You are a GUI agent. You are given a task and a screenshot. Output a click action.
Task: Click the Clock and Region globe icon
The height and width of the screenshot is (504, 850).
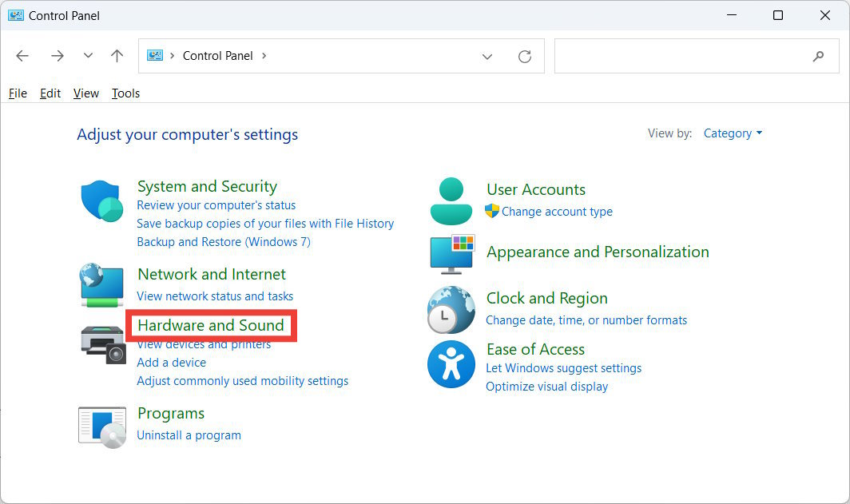coord(451,310)
